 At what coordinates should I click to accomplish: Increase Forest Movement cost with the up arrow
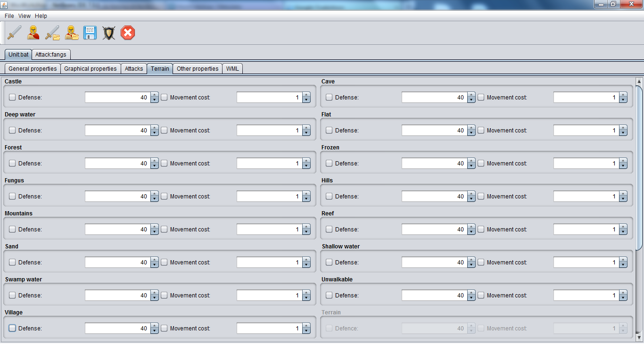pyautogui.click(x=306, y=161)
